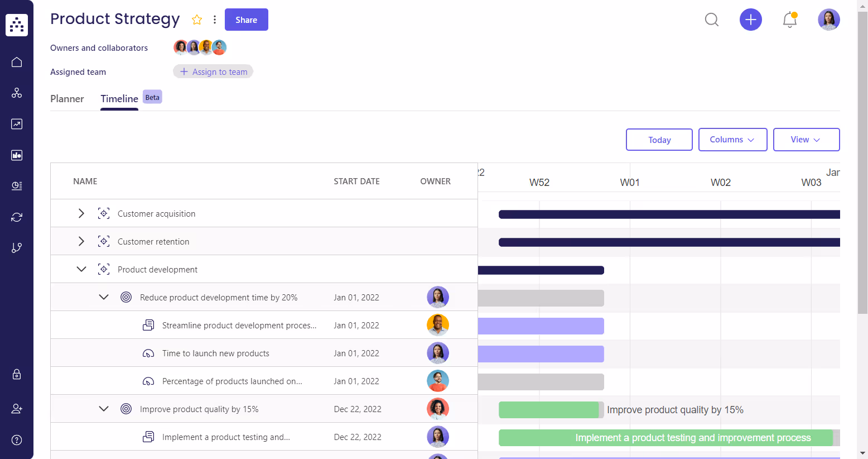This screenshot has height=459, width=868.
Task: Click the sync arrows icon in the sidebar
Action: pos(16,217)
